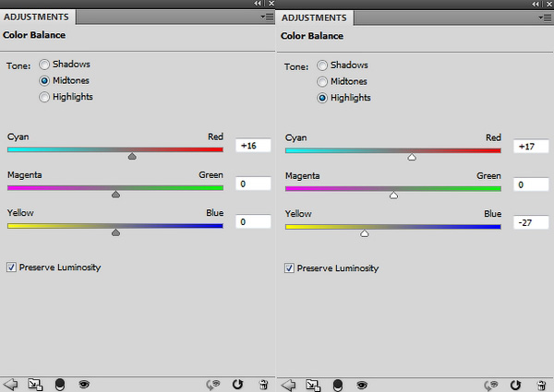This screenshot has width=554, height=392.
Task: Click view previous state icon in left panel
Action: [x=213, y=385]
